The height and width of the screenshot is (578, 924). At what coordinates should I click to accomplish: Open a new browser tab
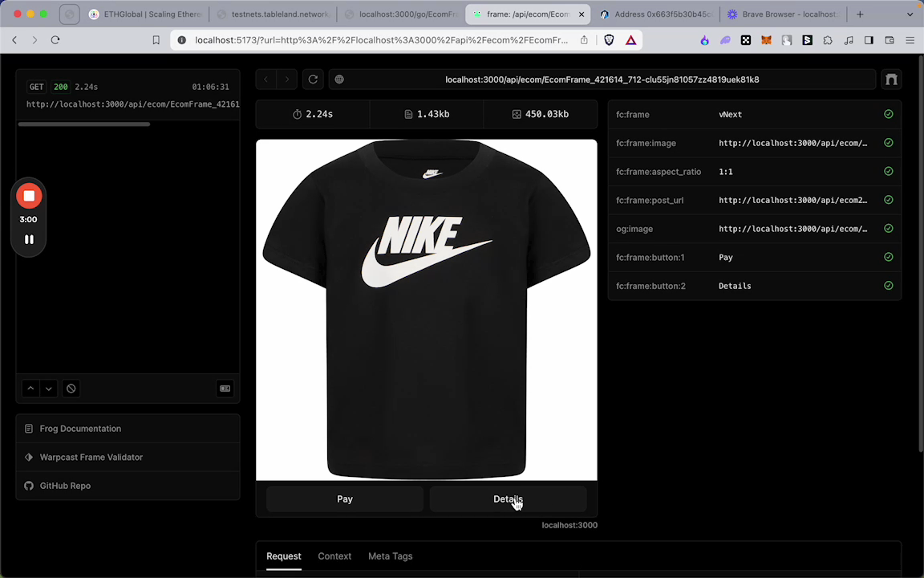click(x=861, y=14)
